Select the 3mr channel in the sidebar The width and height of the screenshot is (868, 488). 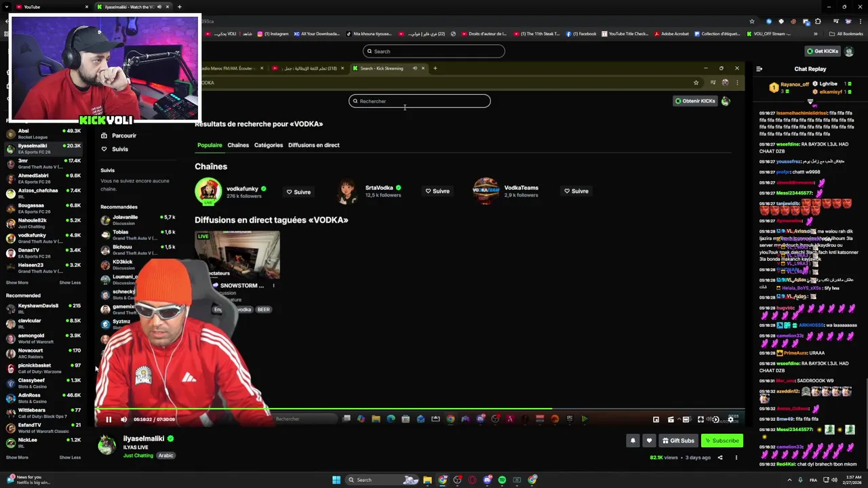43,163
